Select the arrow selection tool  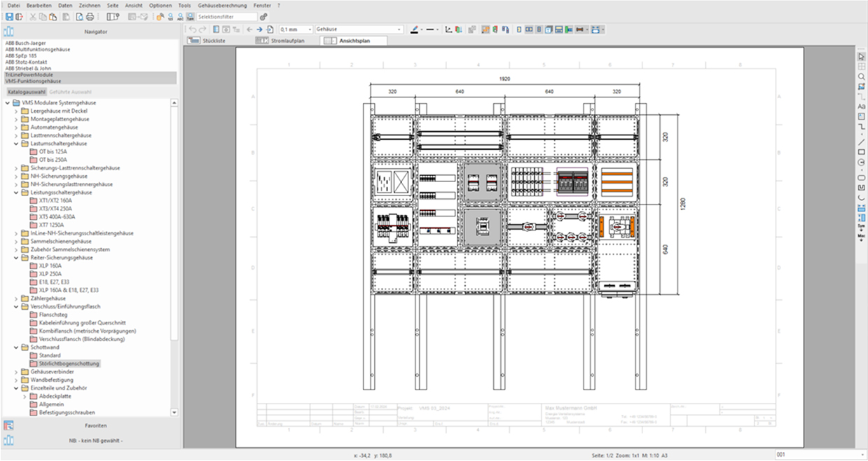862,56
